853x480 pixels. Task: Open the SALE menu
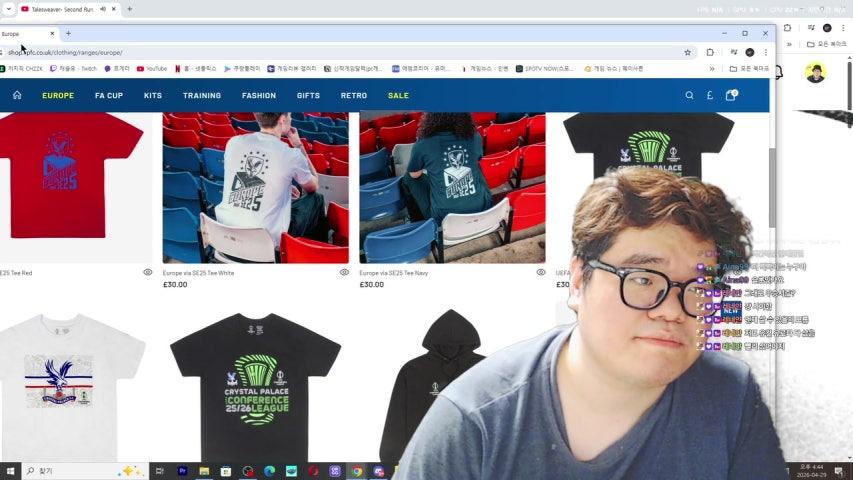[398, 95]
